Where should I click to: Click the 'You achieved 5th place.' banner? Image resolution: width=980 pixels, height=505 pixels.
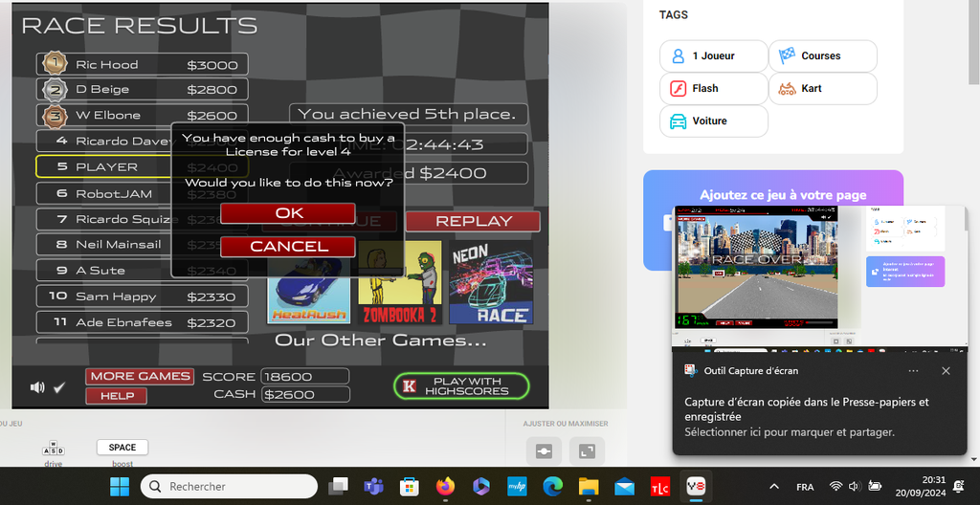tap(409, 115)
